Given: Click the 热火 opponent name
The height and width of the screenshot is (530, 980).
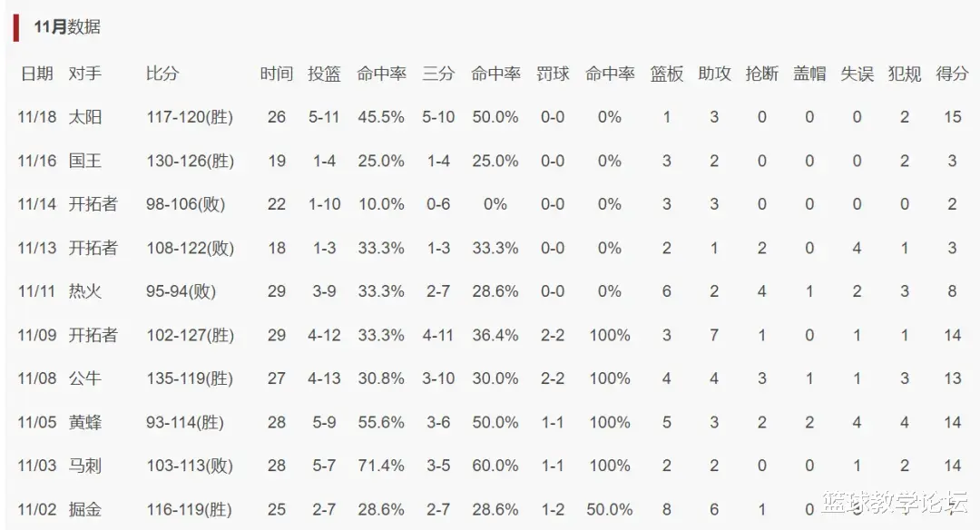Looking at the screenshot, I should pyautogui.click(x=84, y=291).
